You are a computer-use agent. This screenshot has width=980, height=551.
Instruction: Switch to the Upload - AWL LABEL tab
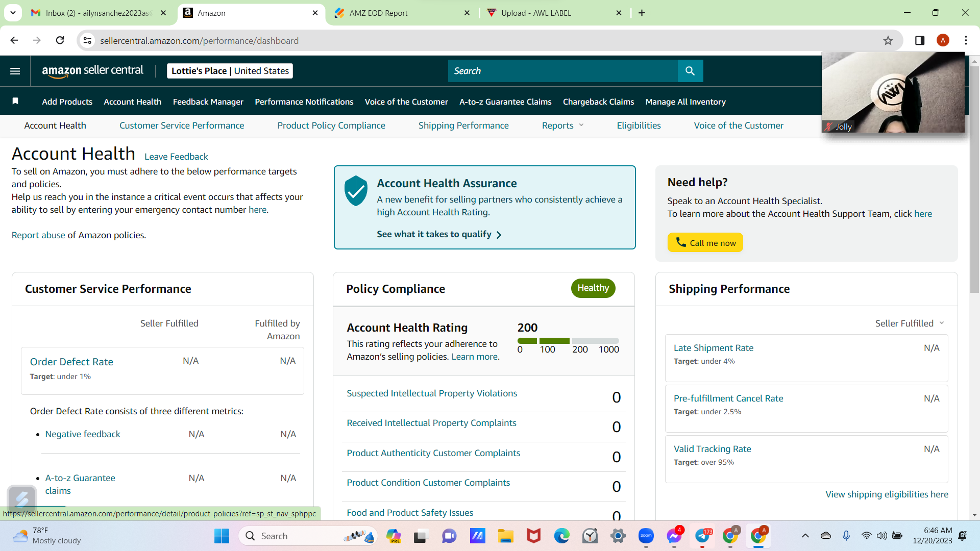tap(554, 13)
